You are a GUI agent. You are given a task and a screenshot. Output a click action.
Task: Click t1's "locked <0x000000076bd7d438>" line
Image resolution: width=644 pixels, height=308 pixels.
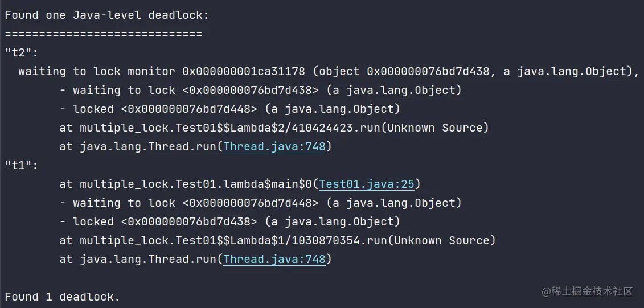229,222
